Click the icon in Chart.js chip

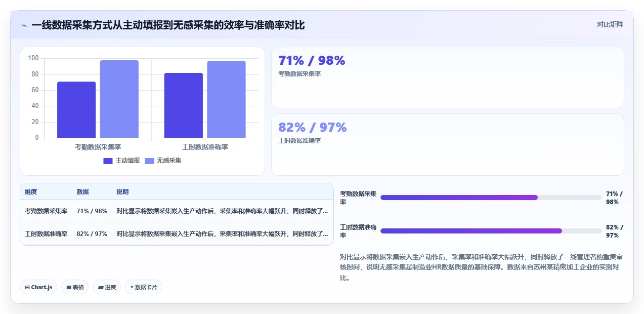pos(27,288)
